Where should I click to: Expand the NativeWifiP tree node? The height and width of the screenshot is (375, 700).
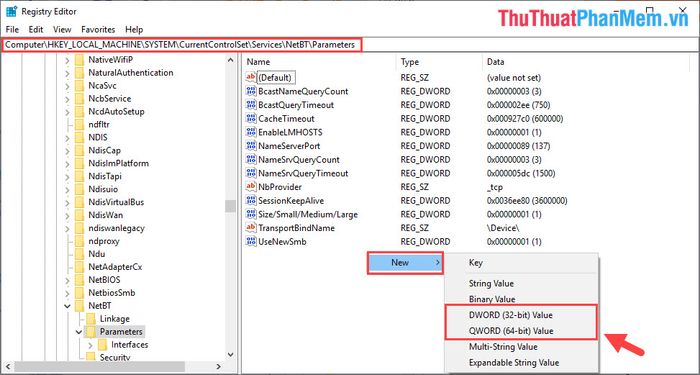(67, 60)
